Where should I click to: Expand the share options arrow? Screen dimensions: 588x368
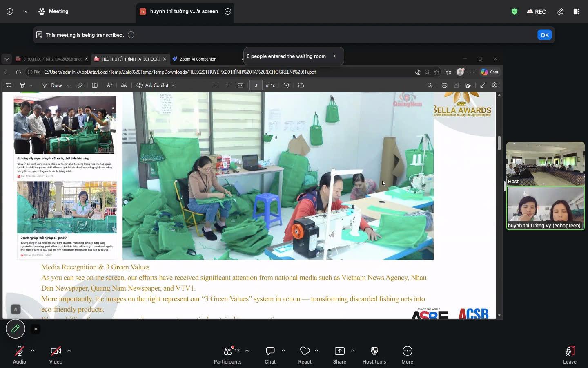pyautogui.click(x=353, y=350)
